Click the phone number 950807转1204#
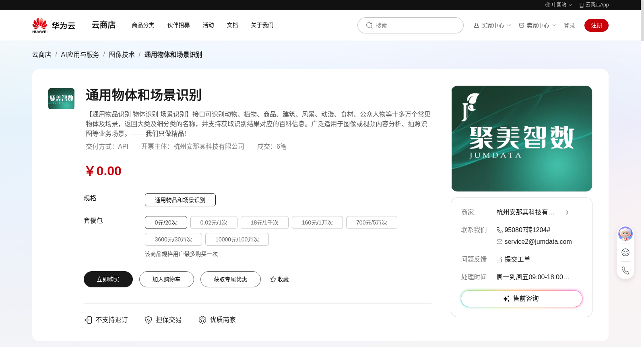Screen dimensions: 644x347 point(527,230)
